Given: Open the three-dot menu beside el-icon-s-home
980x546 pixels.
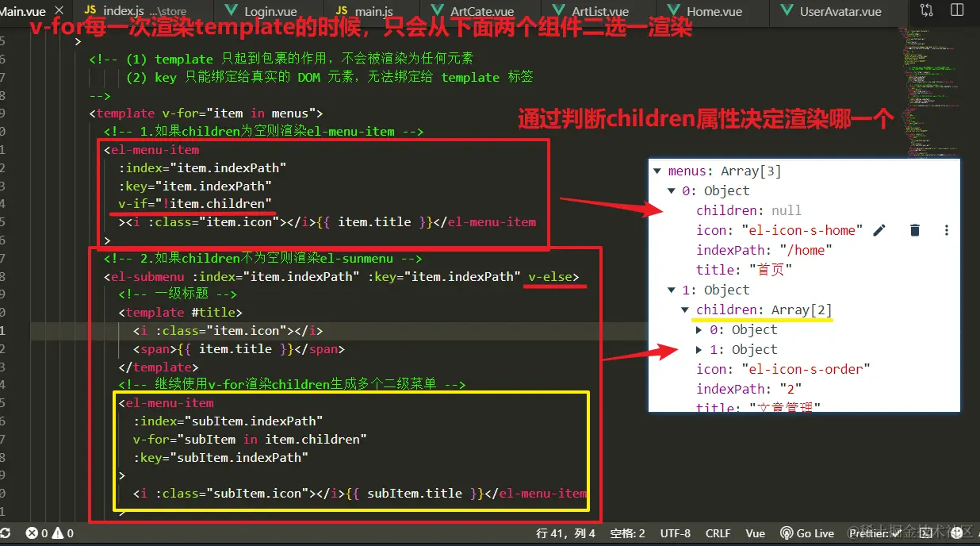Looking at the screenshot, I should 947,230.
